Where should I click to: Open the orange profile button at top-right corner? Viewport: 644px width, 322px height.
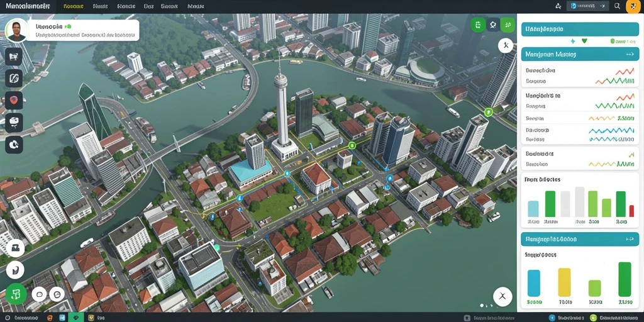633,6
